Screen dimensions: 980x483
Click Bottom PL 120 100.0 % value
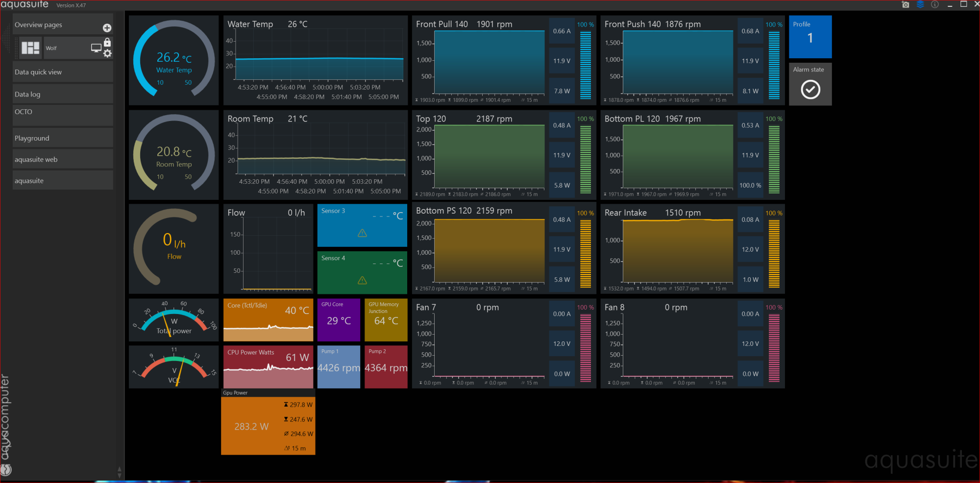(x=750, y=185)
